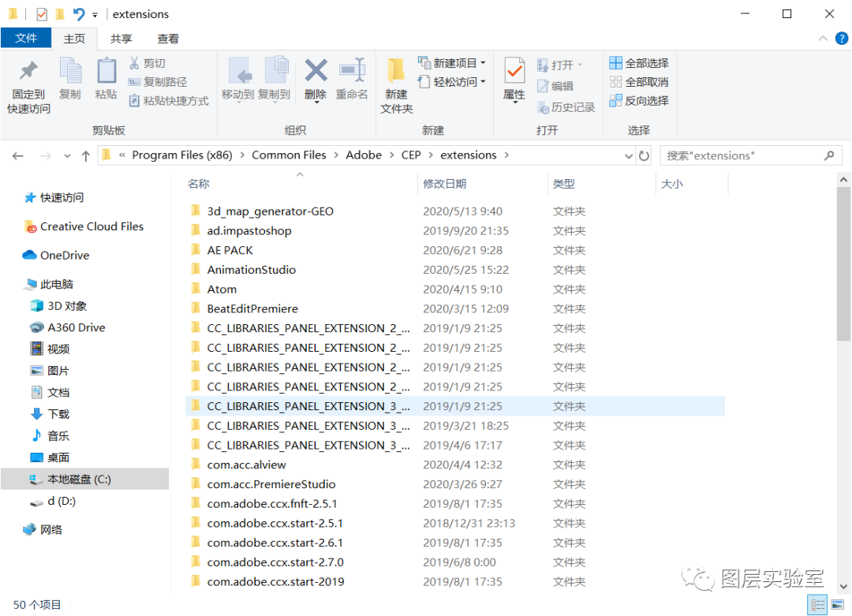Select A360 Drive in sidebar
Image resolution: width=852 pixels, height=616 pixels.
click(68, 327)
